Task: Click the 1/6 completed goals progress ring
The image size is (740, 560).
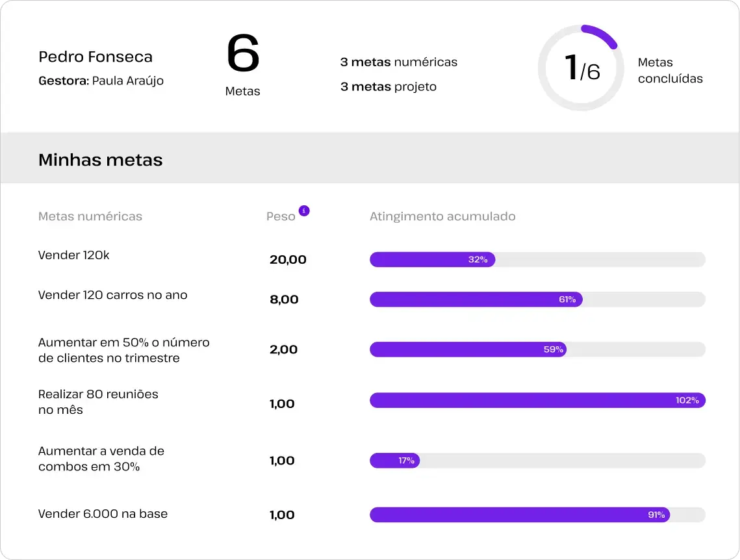Action: click(x=582, y=68)
